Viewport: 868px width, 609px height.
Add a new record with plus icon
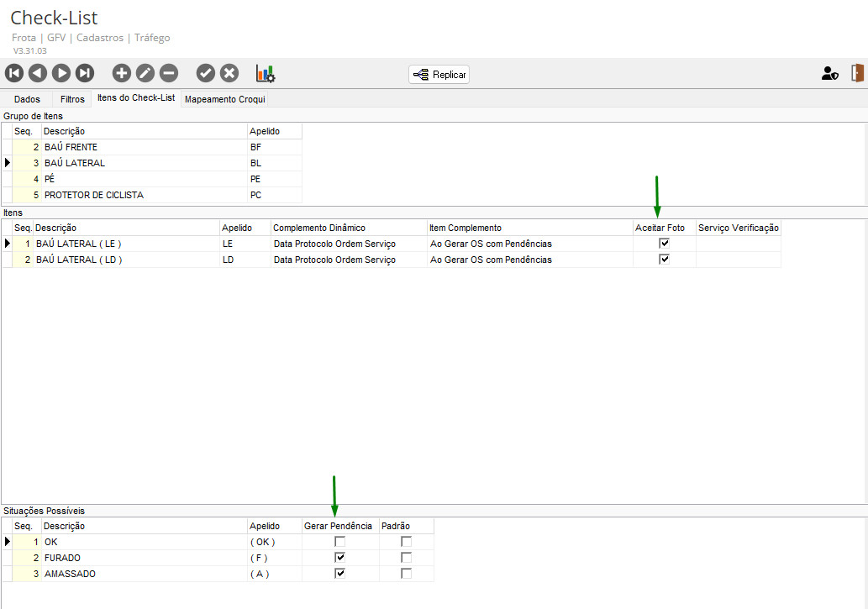click(x=121, y=73)
